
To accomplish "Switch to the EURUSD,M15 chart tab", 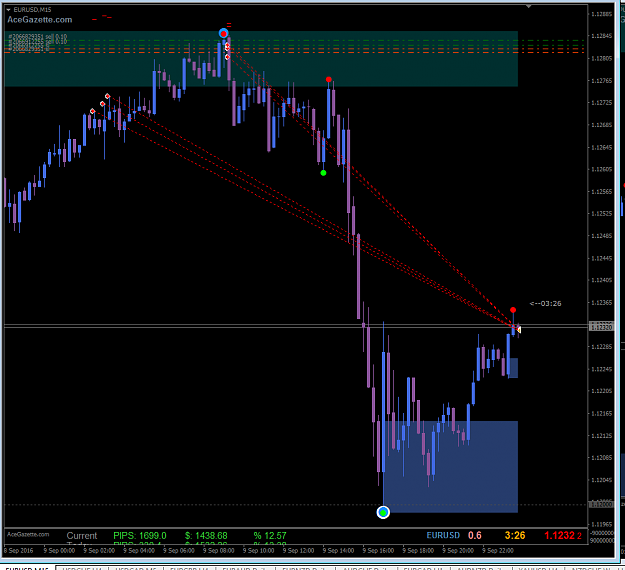I will [27, 568].
